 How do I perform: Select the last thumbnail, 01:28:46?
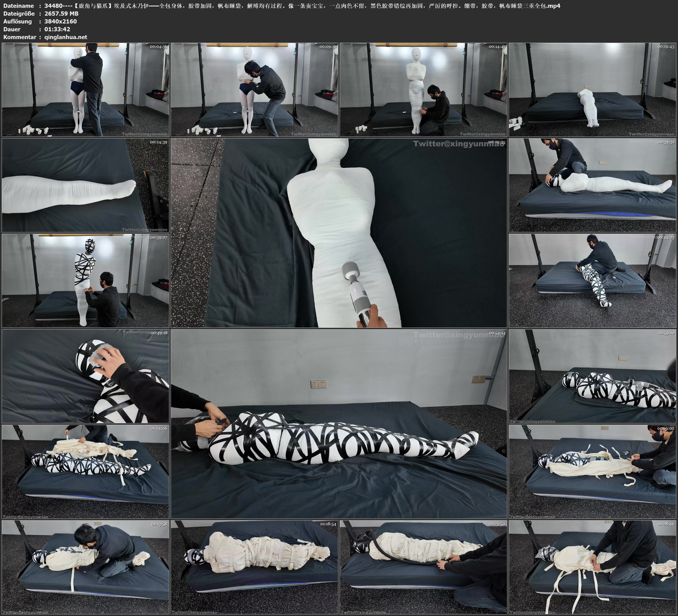(592, 567)
